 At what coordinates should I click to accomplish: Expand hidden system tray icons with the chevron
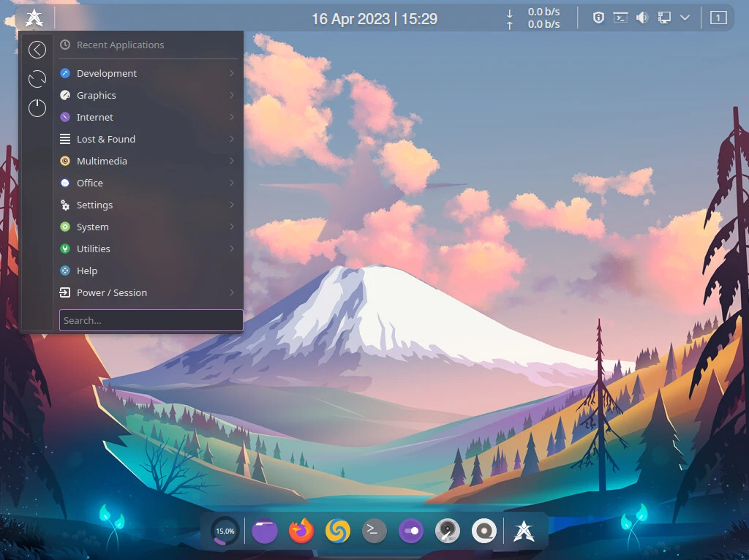point(685,18)
